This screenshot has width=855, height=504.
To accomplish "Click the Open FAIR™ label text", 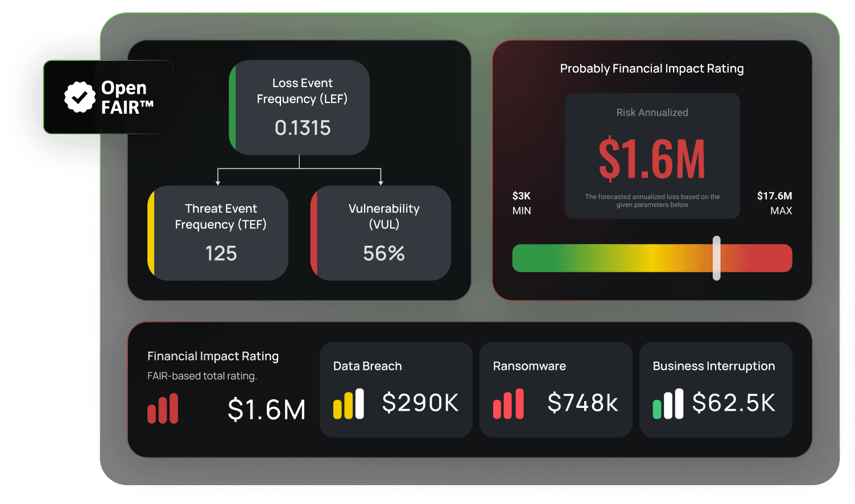I will [127, 97].
